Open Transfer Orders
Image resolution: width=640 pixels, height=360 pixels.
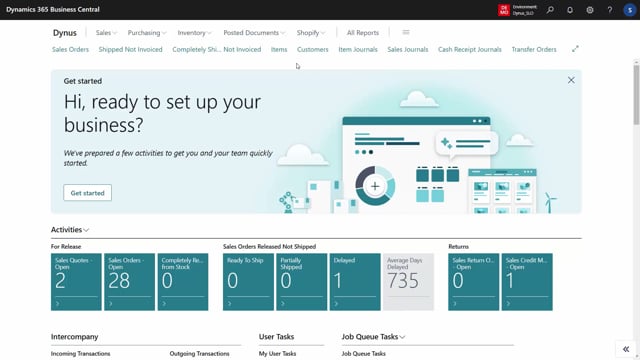[x=534, y=49]
